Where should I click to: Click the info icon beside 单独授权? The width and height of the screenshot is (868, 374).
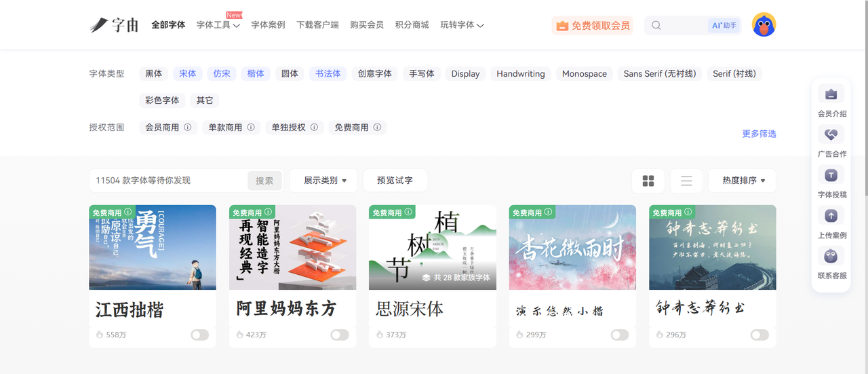[314, 127]
